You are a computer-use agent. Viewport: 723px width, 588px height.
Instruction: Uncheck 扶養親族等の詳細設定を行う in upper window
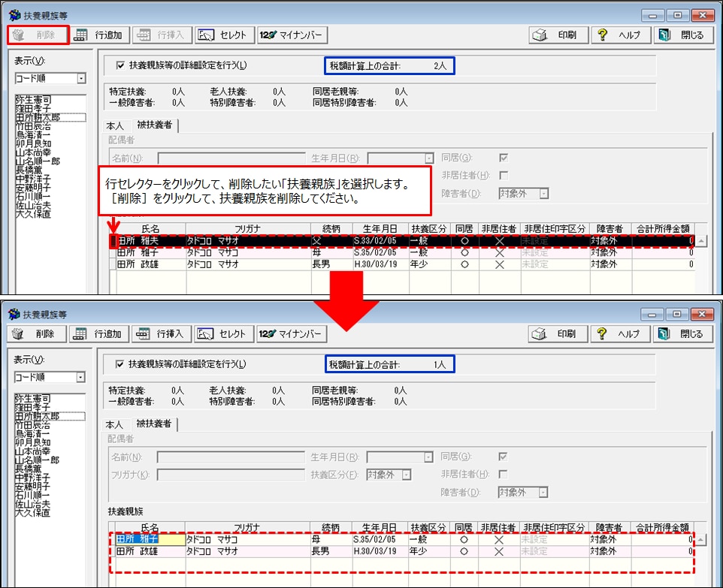click(120, 65)
